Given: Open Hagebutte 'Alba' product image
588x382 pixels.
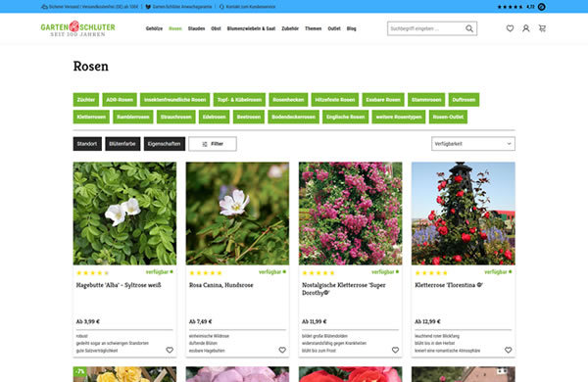Looking at the screenshot, I should [x=124, y=214].
